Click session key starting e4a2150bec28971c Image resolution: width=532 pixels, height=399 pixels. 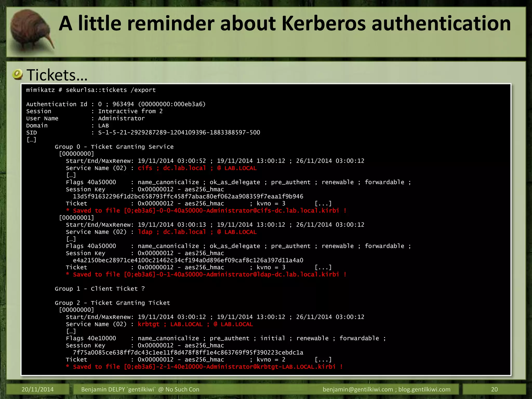pos(188,260)
